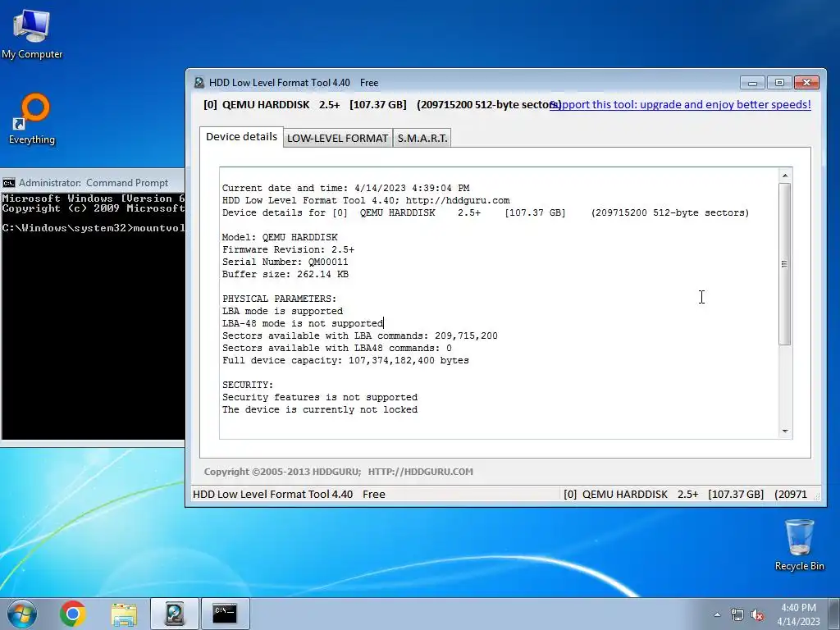Click the network status tray icon
This screenshot has width=840, height=630.
[x=737, y=614]
